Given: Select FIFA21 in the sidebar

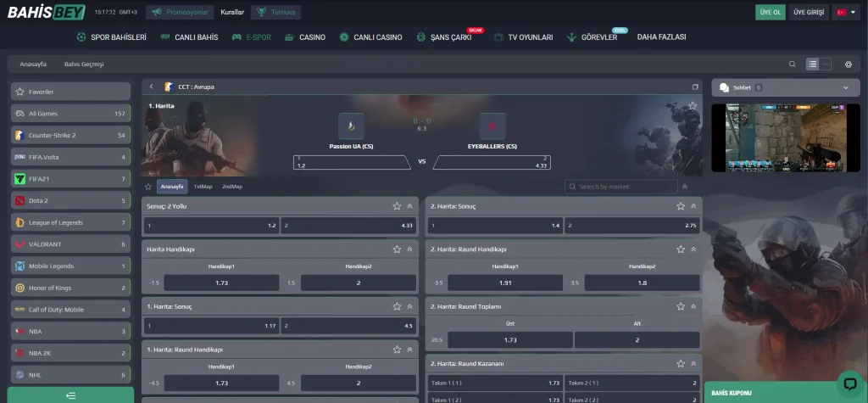Looking at the screenshot, I should pyautogui.click(x=71, y=179).
